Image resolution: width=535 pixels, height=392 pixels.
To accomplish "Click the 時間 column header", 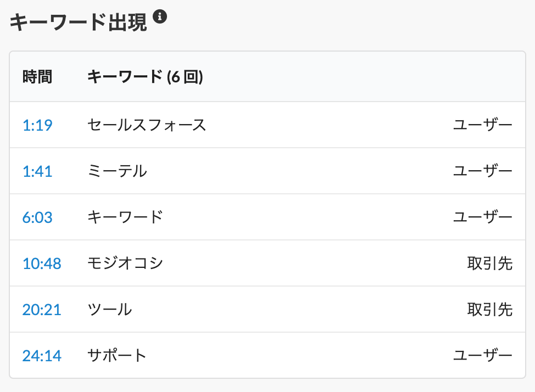I will [x=37, y=76].
